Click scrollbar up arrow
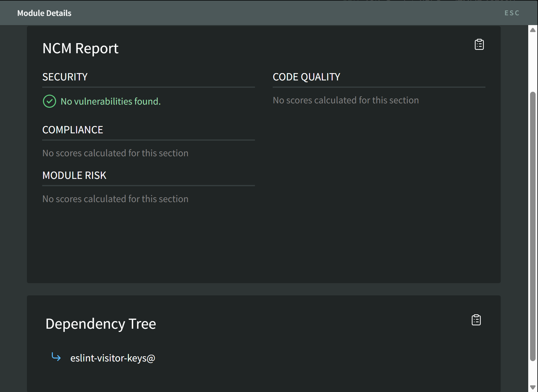This screenshot has height=392, width=538. [x=533, y=30]
